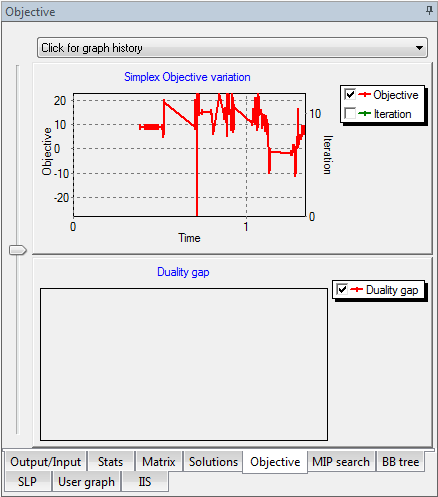Show the BB tree tab
Viewport: 438px width, 497px height.
tap(400, 462)
